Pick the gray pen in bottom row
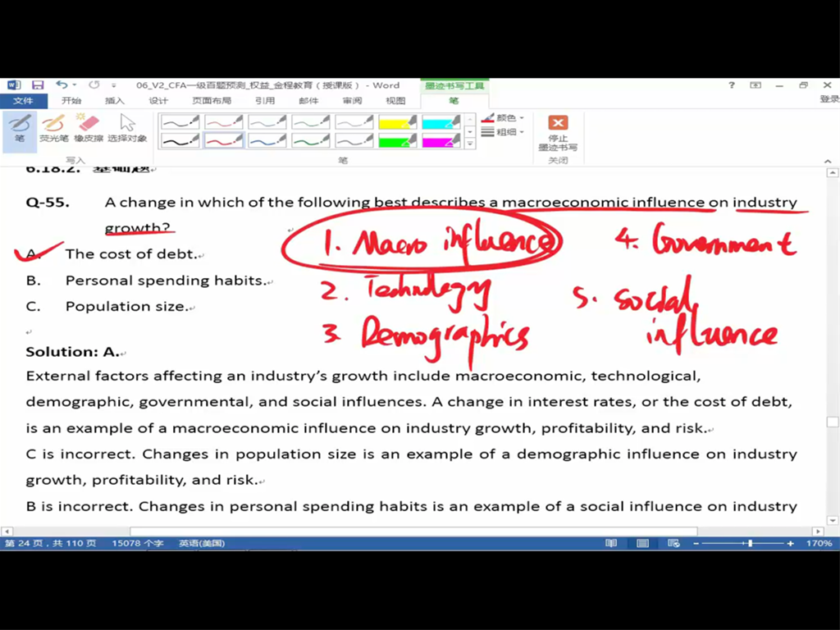The image size is (840, 630). (354, 140)
